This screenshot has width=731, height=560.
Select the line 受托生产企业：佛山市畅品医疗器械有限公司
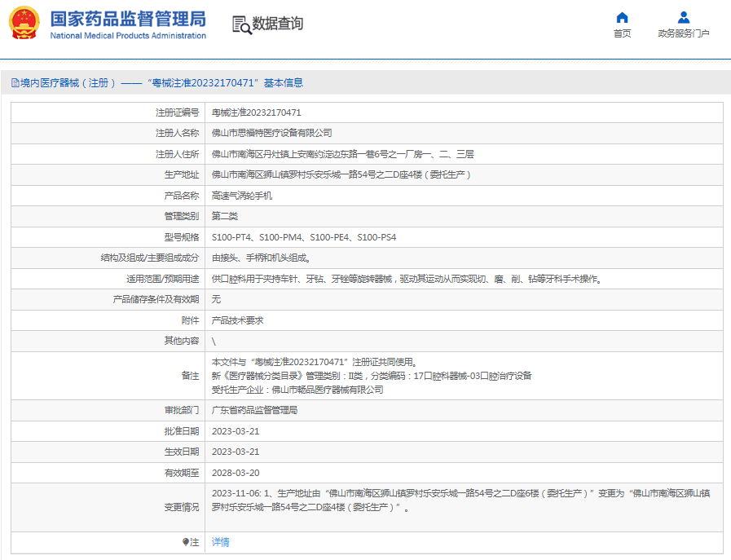(x=297, y=390)
